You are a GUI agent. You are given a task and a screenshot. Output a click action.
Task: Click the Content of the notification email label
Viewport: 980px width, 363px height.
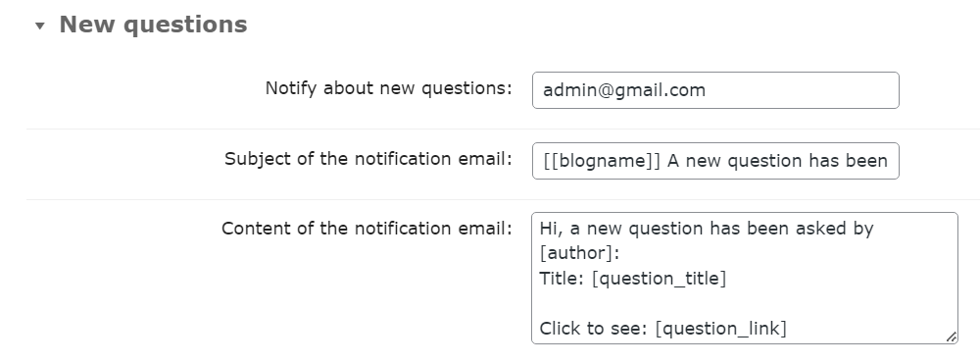[x=367, y=229]
